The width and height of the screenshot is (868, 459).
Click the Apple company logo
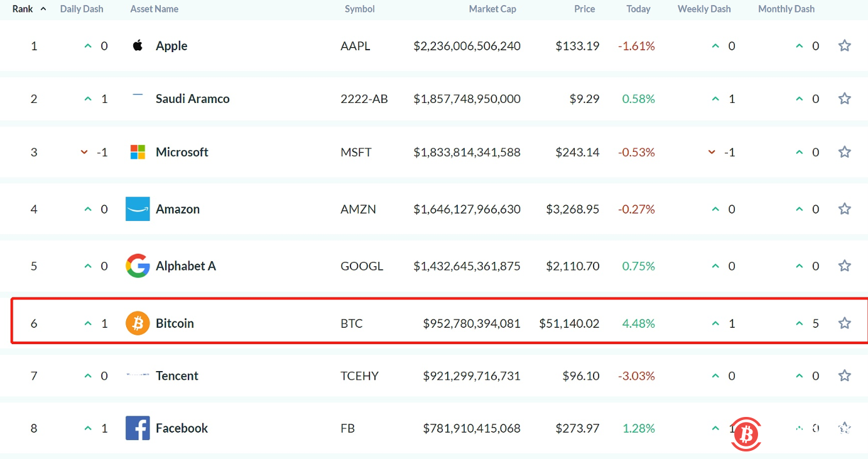click(x=138, y=45)
